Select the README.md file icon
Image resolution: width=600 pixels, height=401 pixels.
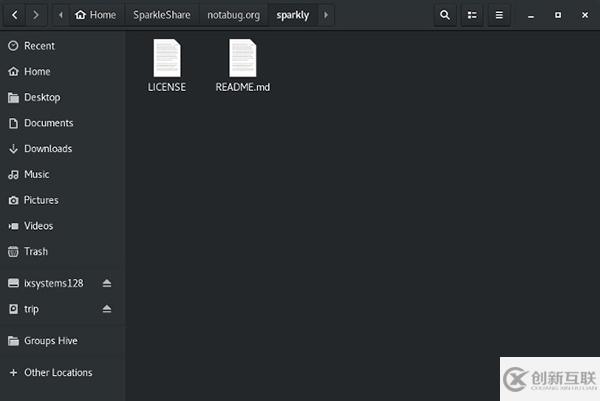tap(243, 58)
